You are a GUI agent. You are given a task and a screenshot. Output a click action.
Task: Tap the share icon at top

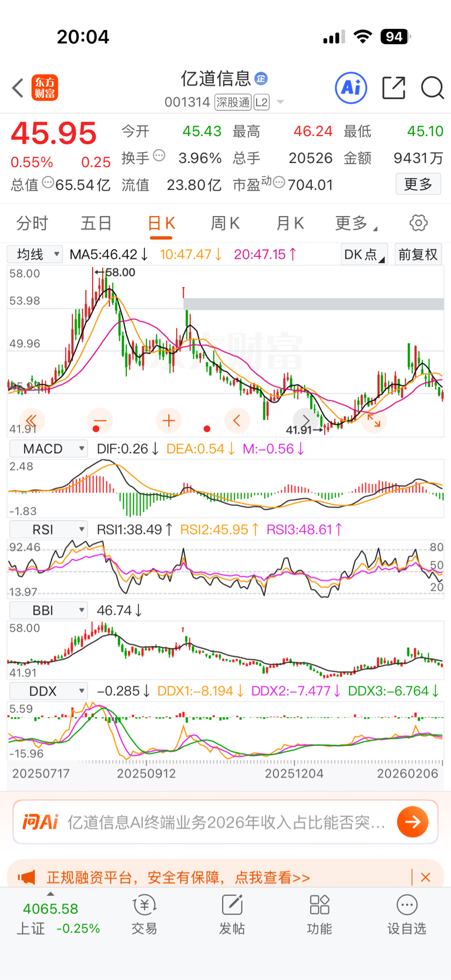pyautogui.click(x=393, y=88)
